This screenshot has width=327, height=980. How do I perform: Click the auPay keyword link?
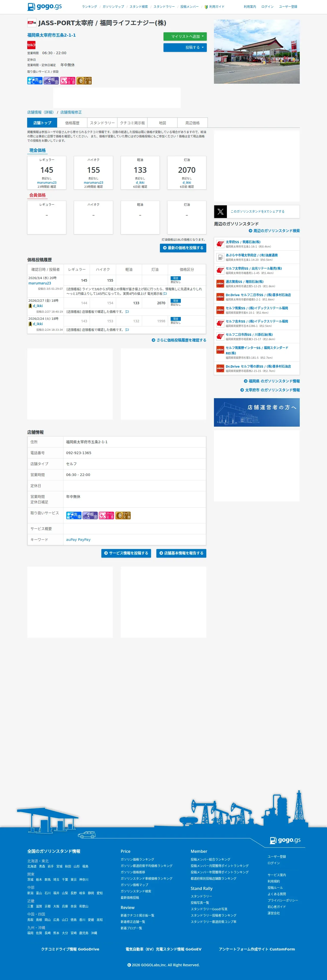[71, 540]
